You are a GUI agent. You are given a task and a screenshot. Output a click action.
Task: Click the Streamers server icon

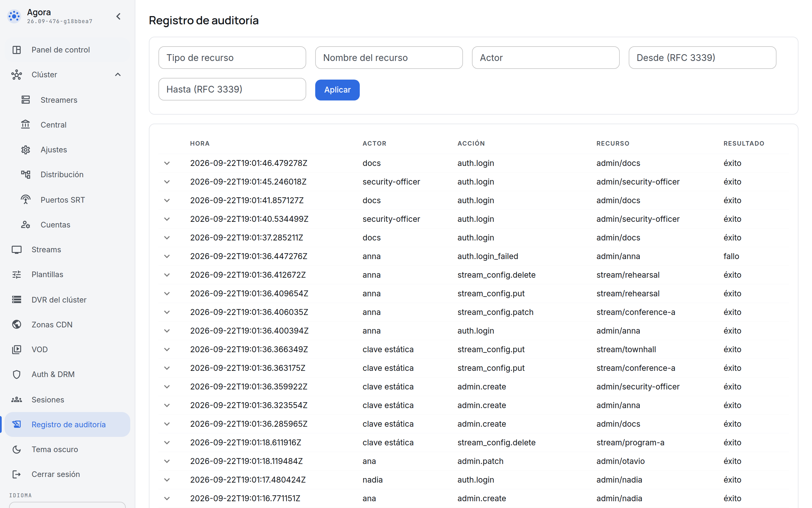pyautogui.click(x=25, y=100)
